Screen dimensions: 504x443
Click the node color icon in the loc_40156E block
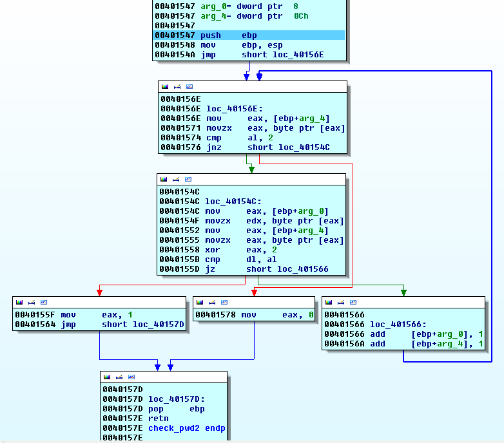click(x=165, y=87)
